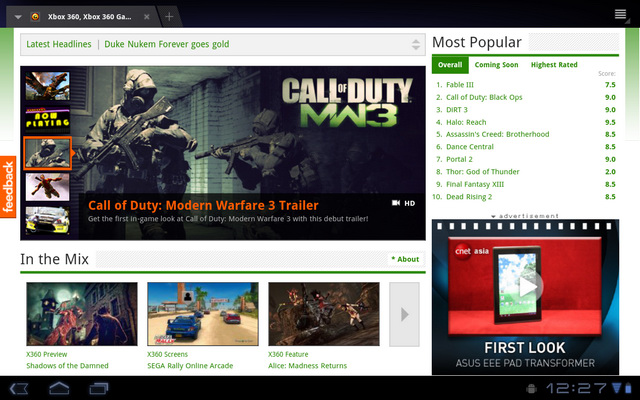The width and height of the screenshot is (640, 400).
Task: Switch to the Overall tab in Most Popular
Action: coord(450,64)
